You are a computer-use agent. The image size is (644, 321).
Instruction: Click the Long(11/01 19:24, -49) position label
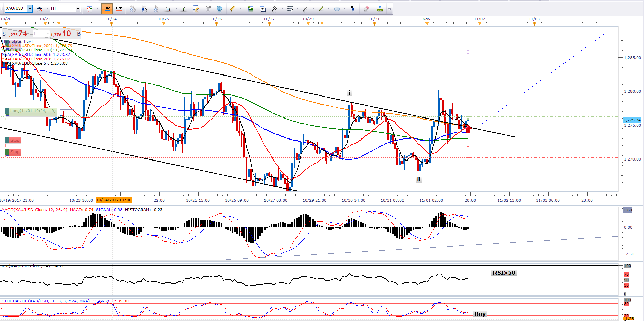[x=32, y=111]
